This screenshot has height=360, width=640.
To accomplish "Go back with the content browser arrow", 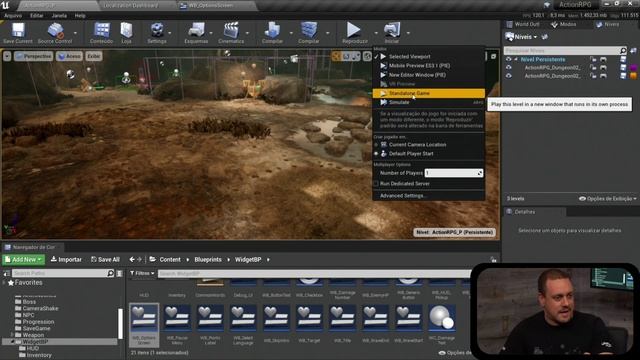I will pyautogui.click(x=132, y=259).
